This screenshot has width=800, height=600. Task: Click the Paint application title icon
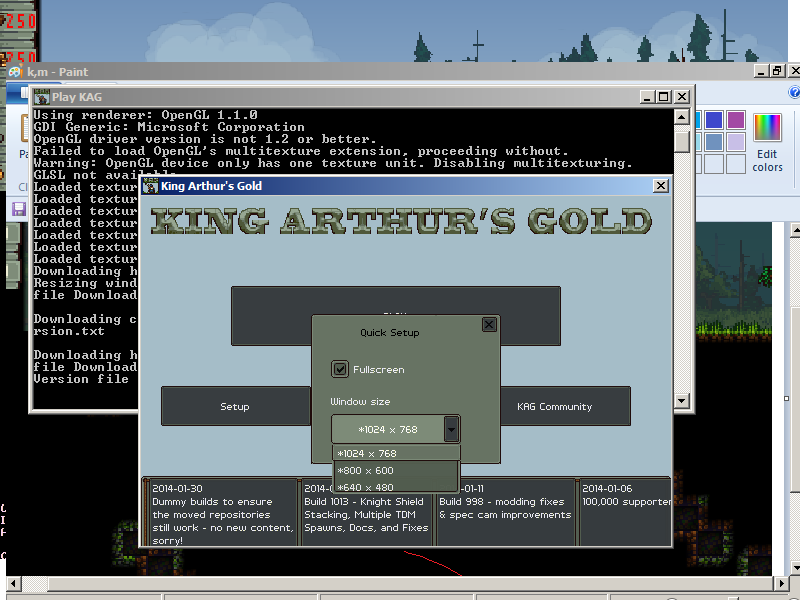[x=15, y=72]
